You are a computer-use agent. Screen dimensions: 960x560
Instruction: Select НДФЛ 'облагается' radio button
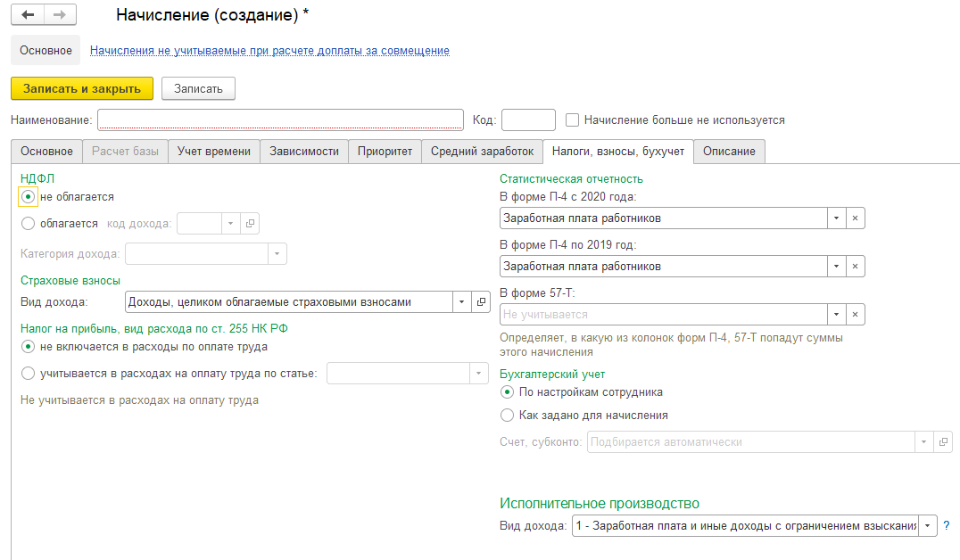point(29,224)
